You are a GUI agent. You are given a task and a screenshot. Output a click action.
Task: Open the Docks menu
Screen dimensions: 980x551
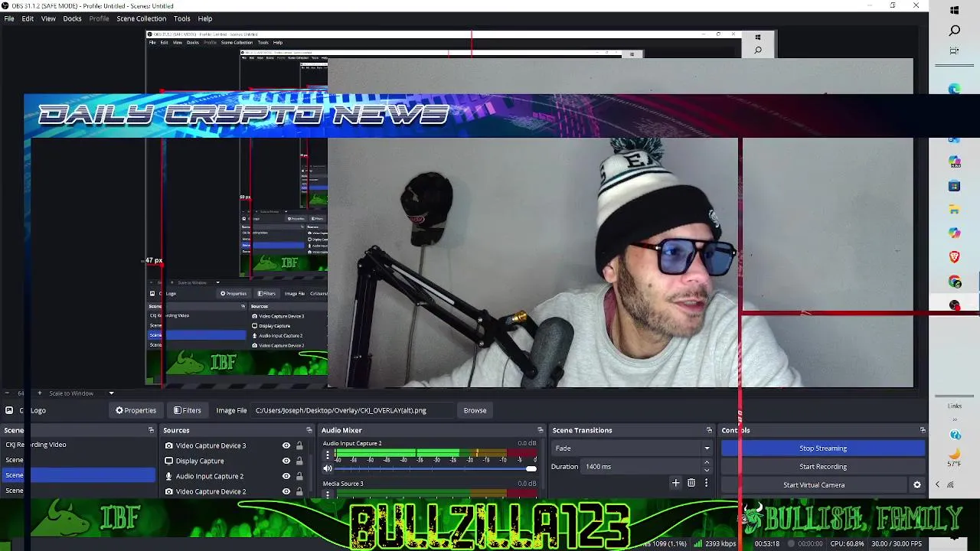pyautogui.click(x=72, y=18)
